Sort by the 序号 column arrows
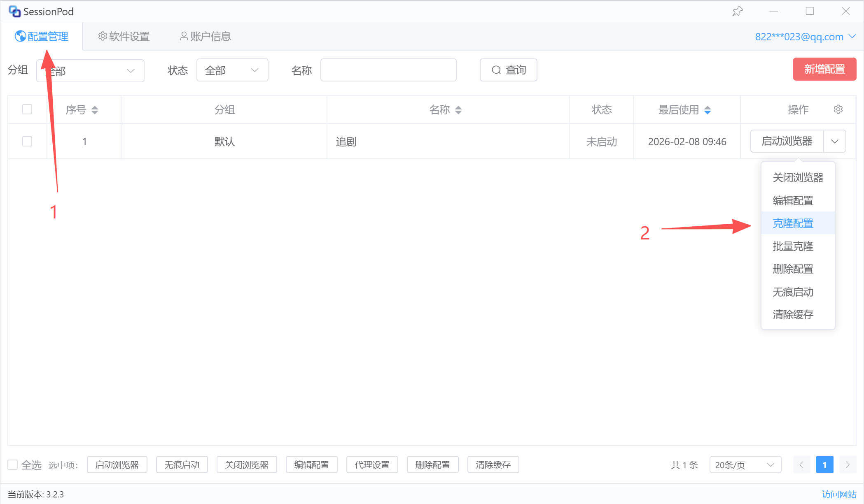Image resolution: width=864 pixels, height=504 pixels. point(95,110)
